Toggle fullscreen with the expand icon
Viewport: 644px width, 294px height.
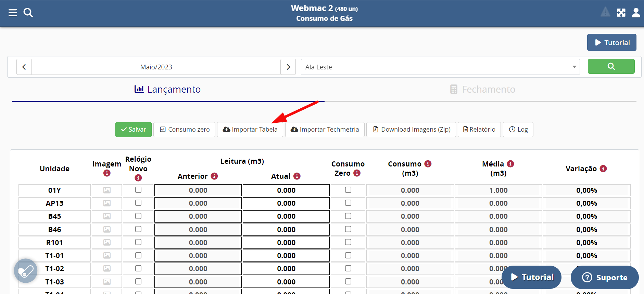click(621, 13)
